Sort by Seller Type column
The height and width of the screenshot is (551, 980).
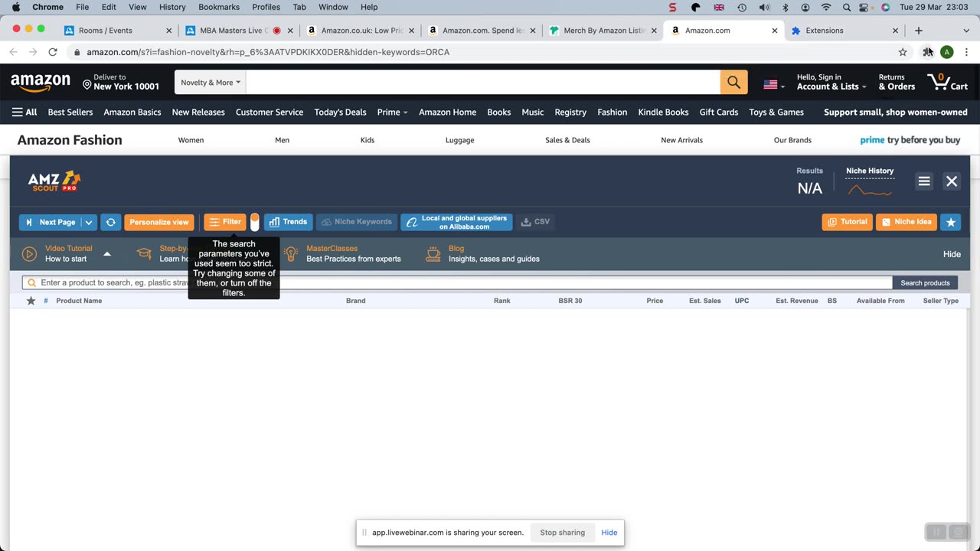tap(940, 301)
